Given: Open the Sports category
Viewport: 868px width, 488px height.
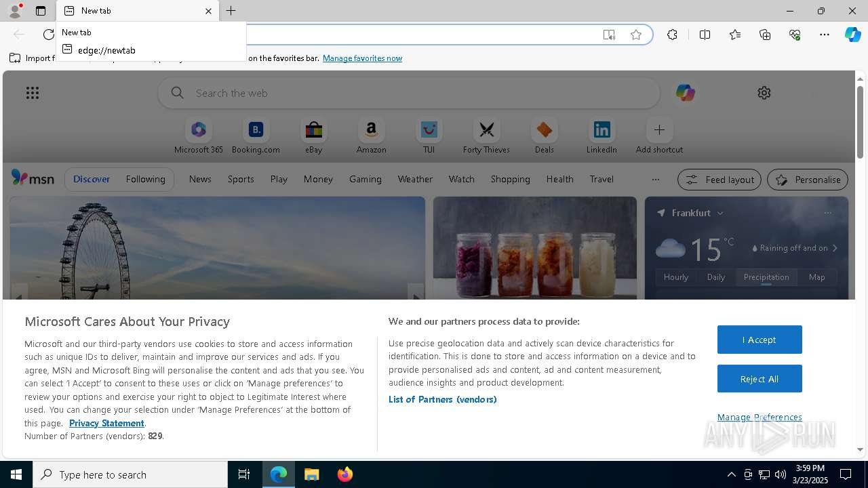Looking at the screenshot, I should pyautogui.click(x=241, y=179).
